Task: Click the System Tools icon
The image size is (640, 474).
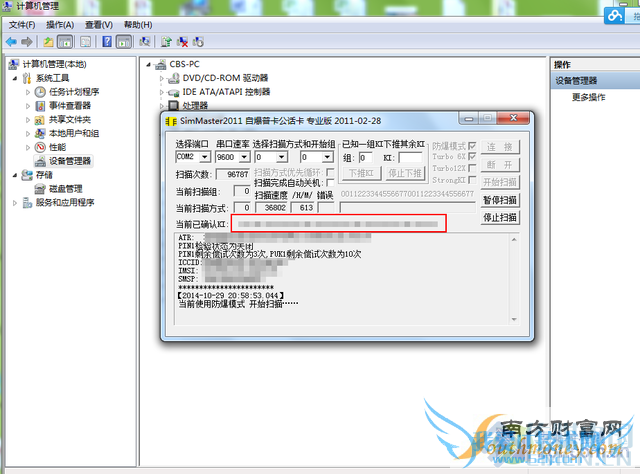Action: (x=27, y=78)
